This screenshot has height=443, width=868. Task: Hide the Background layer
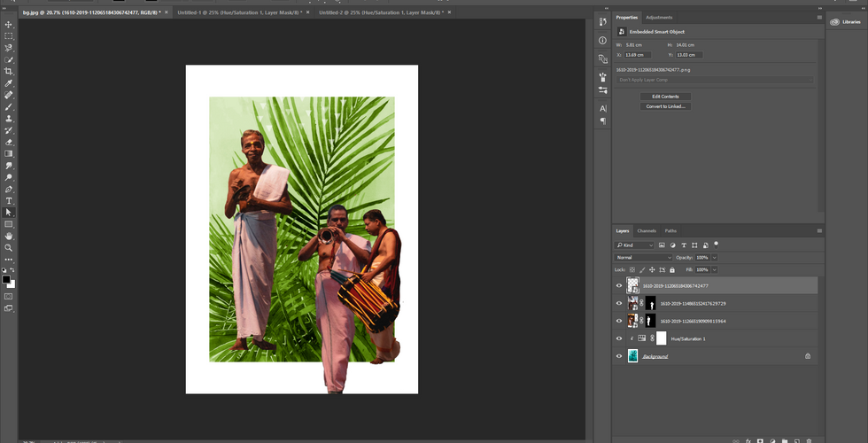tap(619, 356)
